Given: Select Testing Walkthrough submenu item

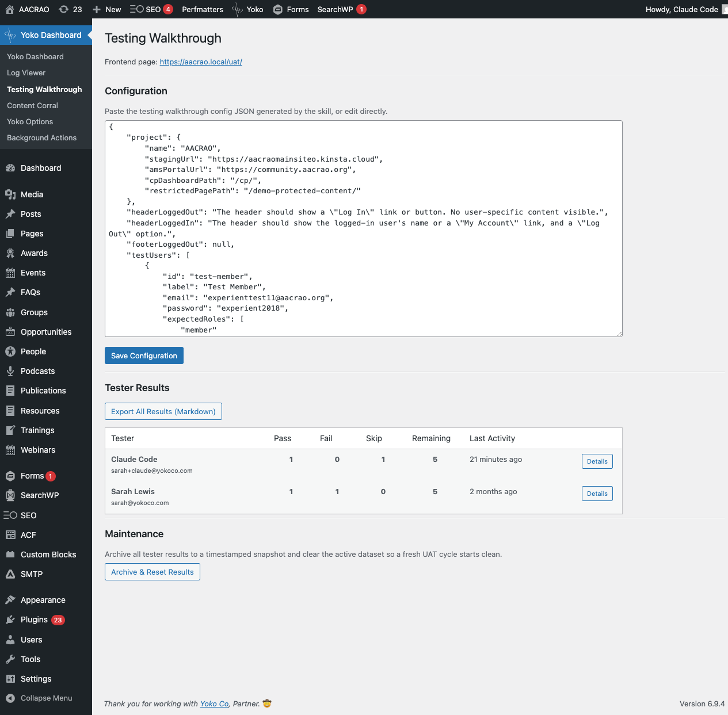Looking at the screenshot, I should (44, 89).
